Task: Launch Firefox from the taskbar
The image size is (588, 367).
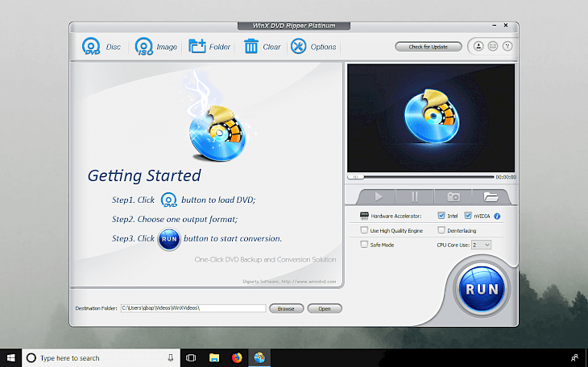Action: coord(237,358)
